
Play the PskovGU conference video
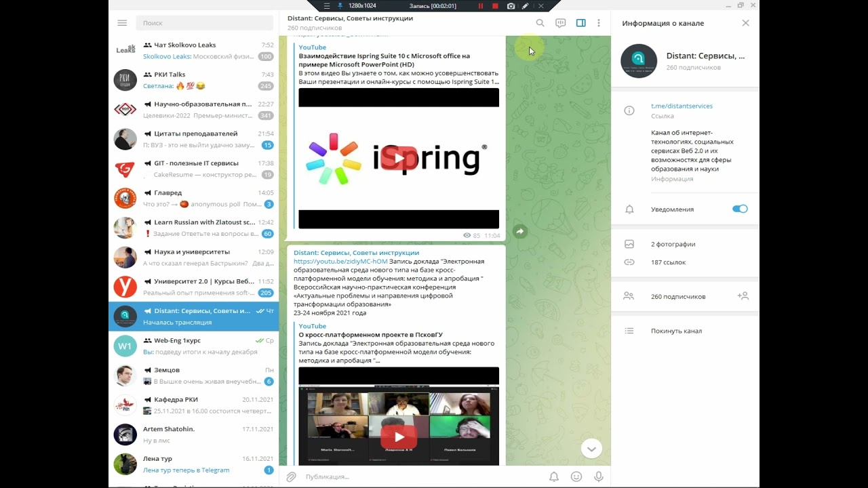point(399,437)
